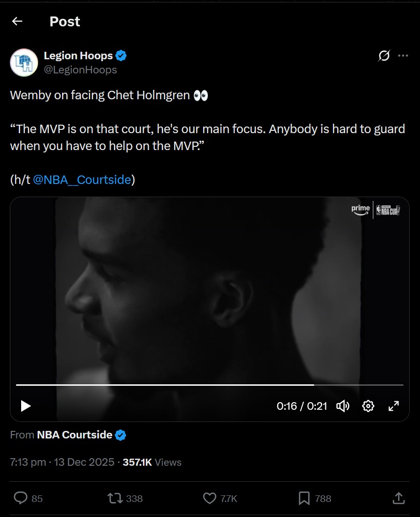The image size is (420, 517).
Task: Click the reply comment icon
Action: (x=20, y=498)
